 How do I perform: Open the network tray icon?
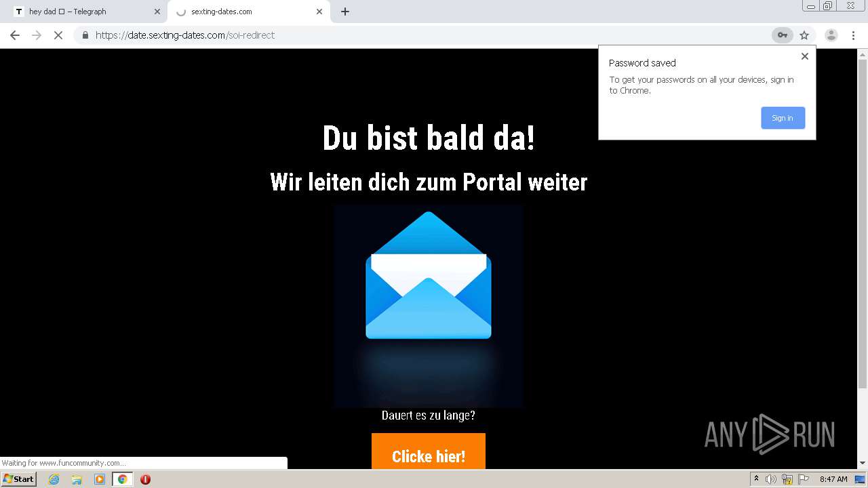click(x=787, y=479)
